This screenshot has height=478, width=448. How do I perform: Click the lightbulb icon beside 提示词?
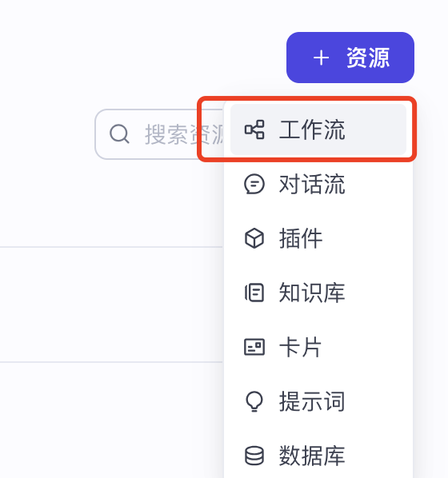tap(254, 401)
